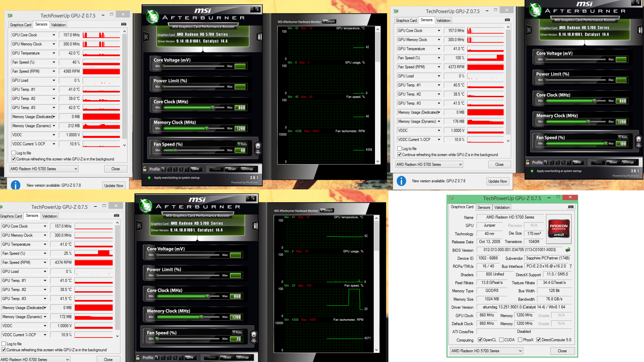Viewport: 644px width, 362px height.
Task: Expand GPU Load dropdown in GPU-Z showing 4373 RPM
Action: tap(439, 76)
